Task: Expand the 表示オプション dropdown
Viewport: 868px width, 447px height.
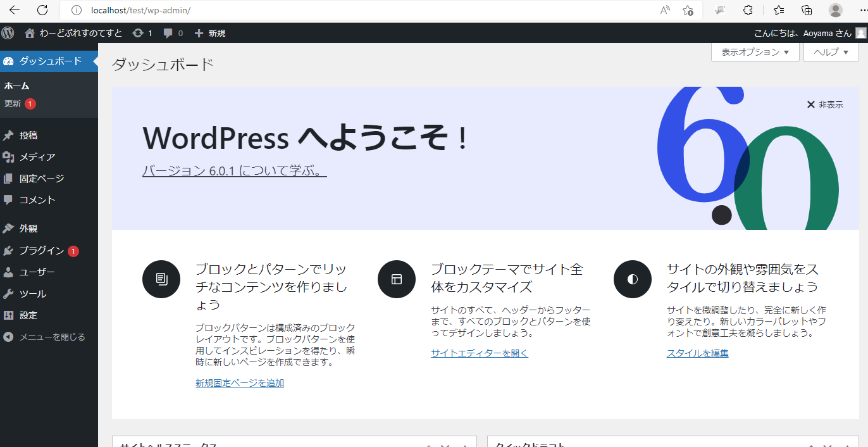Action: point(755,52)
